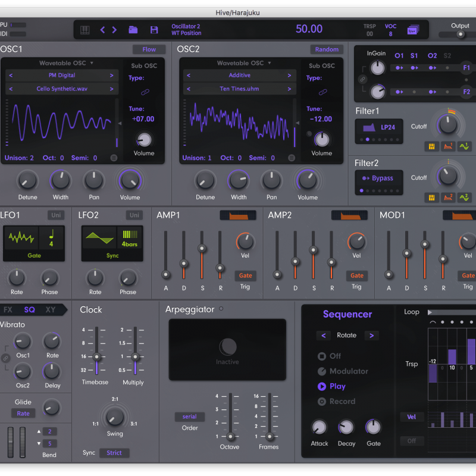Click Filter1 envelope modulation orange icon
The height and width of the screenshot is (476, 476).
click(448, 146)
